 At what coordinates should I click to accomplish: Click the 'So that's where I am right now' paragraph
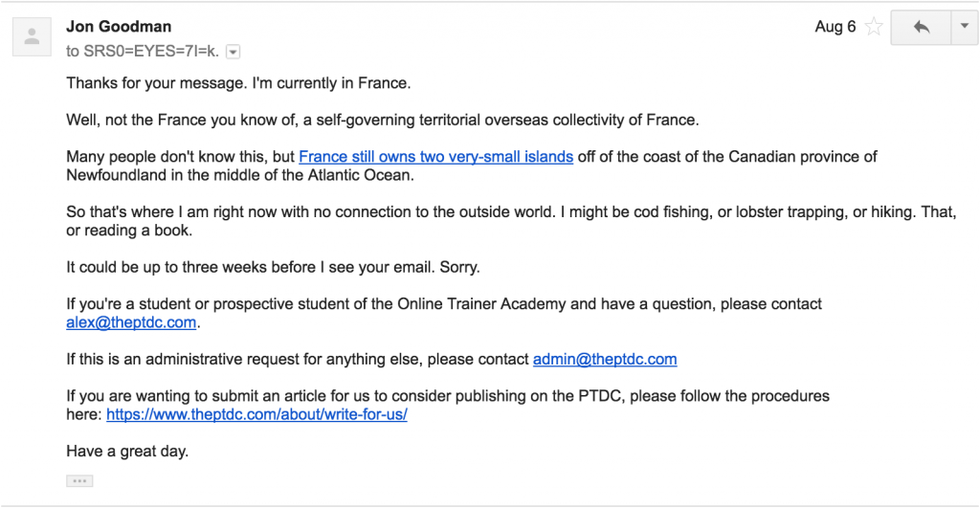coord(511,221)
